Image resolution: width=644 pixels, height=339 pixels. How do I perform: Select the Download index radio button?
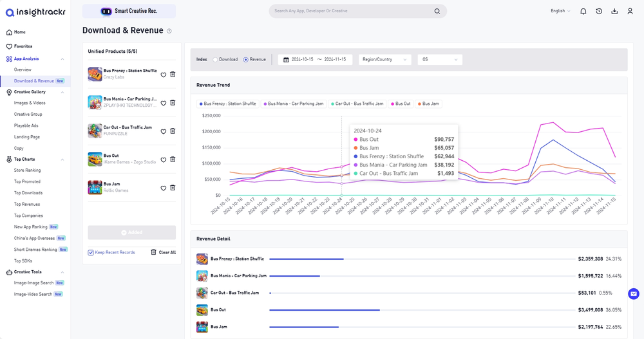click(x=215, y=60)
